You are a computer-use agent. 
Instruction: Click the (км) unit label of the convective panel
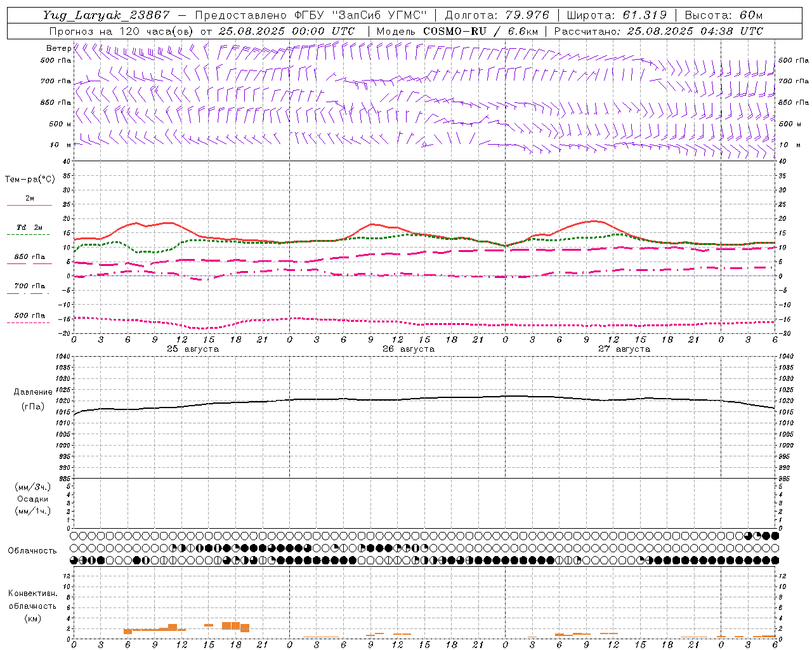pyautogui.click(x=32, y=618)
